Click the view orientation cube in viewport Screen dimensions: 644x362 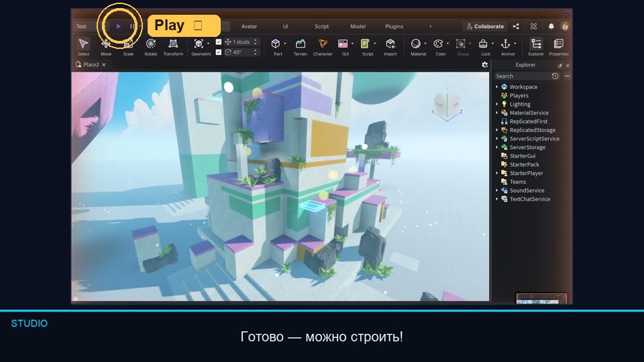[447, 105]
